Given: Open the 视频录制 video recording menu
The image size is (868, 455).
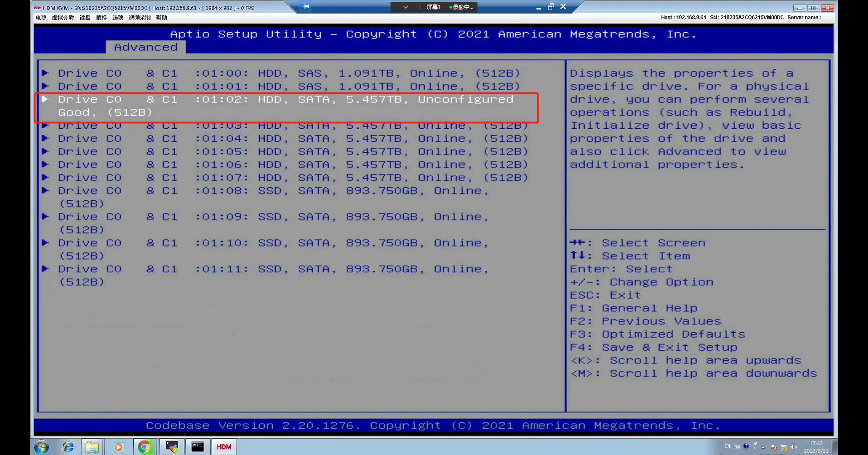Looking at the screenshot, I should tap(140, 18).
